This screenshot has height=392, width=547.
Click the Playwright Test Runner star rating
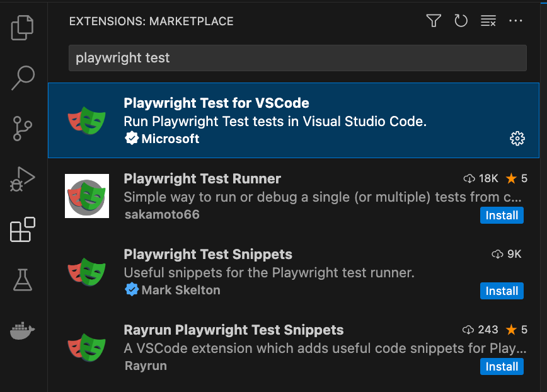pos(517,178)
